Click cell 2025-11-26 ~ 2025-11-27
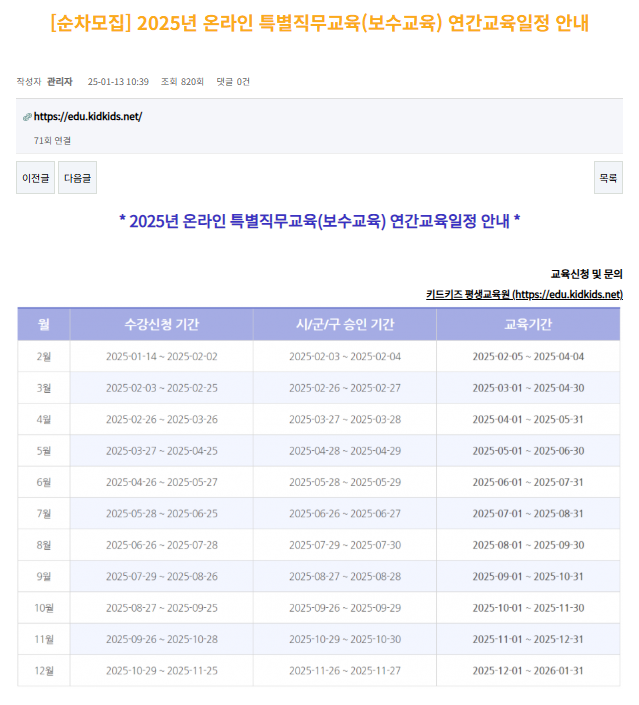The image size is (639, 705). 345,671
